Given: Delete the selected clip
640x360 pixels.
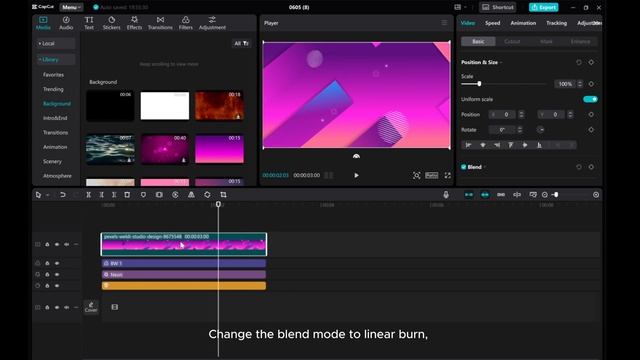Looking at the screenshot, I should (x=127, y=195).
